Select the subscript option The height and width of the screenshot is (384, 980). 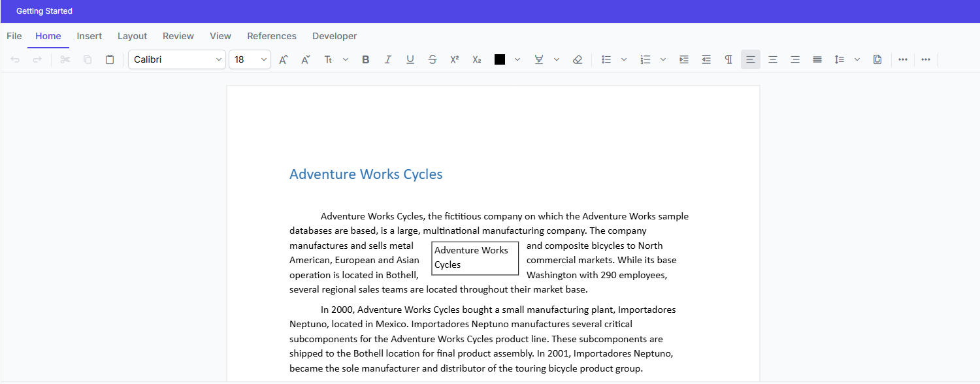click(x=476, y=59)
